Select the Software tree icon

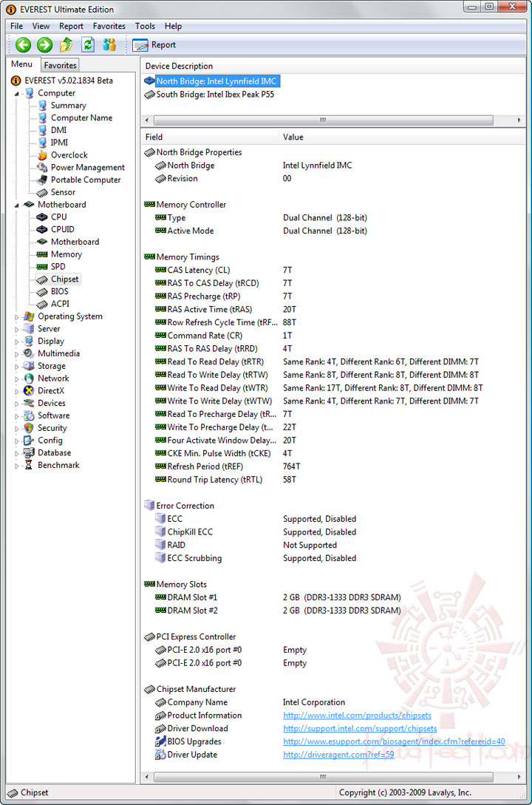(x=30, y=415)
